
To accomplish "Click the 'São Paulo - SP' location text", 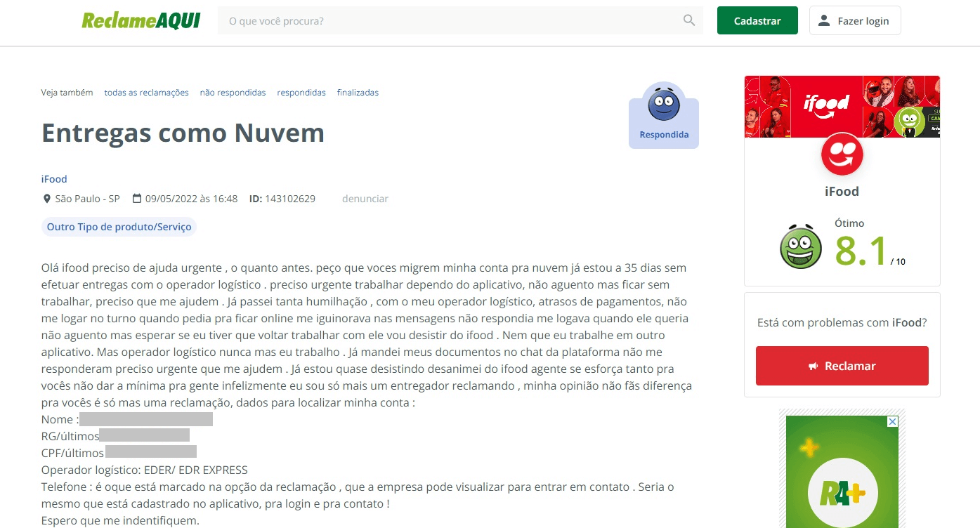I will tap(88, 199).
